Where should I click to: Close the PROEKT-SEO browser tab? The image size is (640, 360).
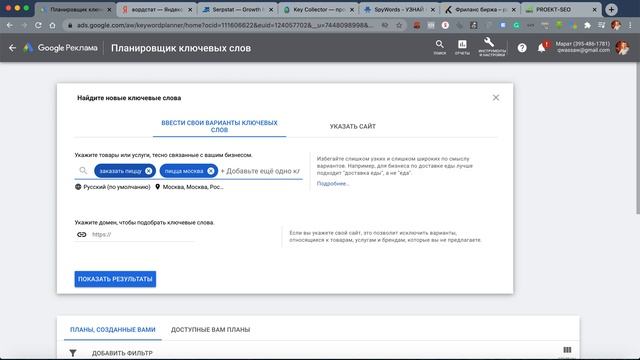click(594, 9)
